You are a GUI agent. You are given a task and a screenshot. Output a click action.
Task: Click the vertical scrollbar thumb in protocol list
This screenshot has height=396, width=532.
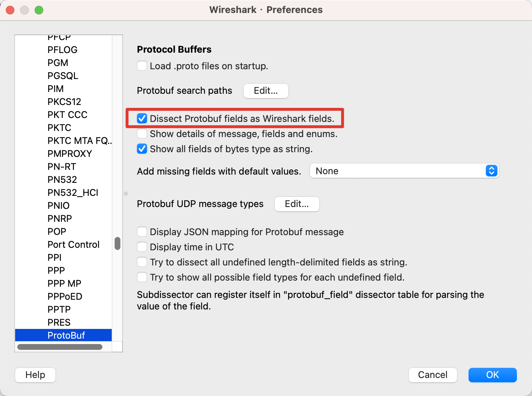click(x=118, y=243)
